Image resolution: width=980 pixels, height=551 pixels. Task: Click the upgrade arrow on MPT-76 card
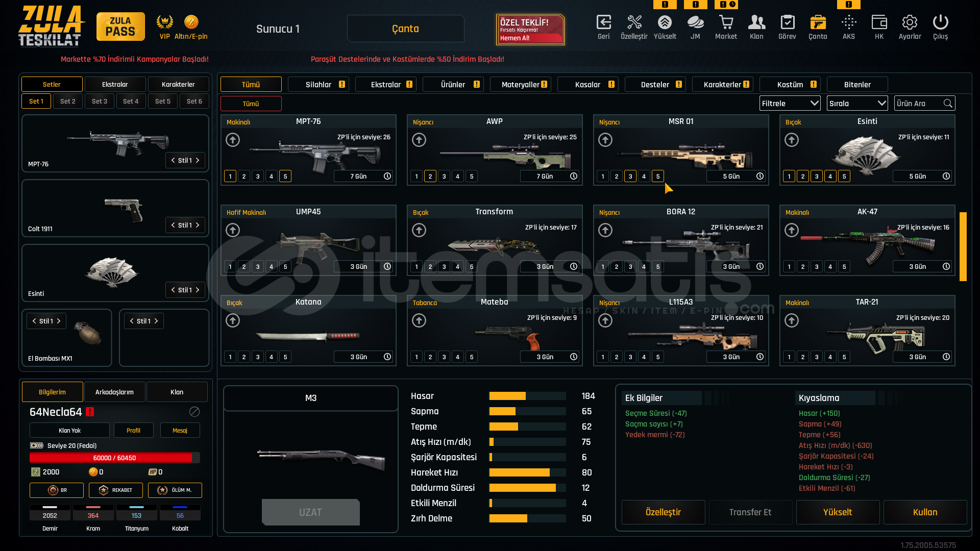click(x=233, y=140)
